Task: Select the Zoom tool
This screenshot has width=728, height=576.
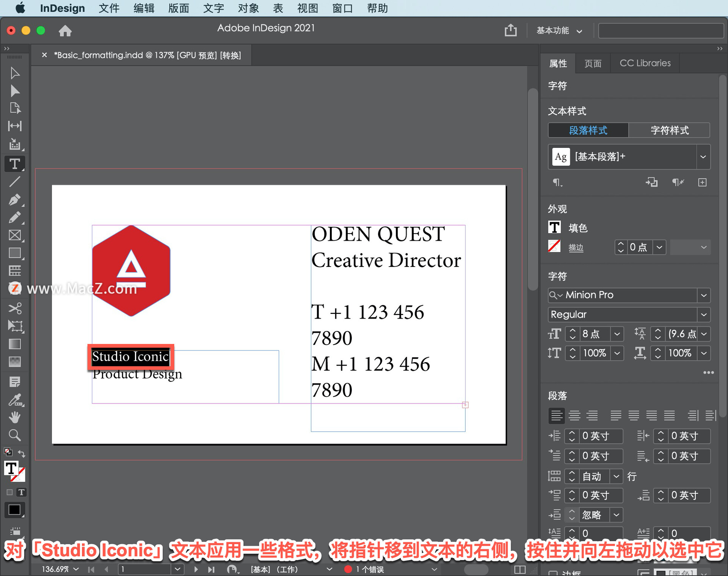Action: [15, 435]
